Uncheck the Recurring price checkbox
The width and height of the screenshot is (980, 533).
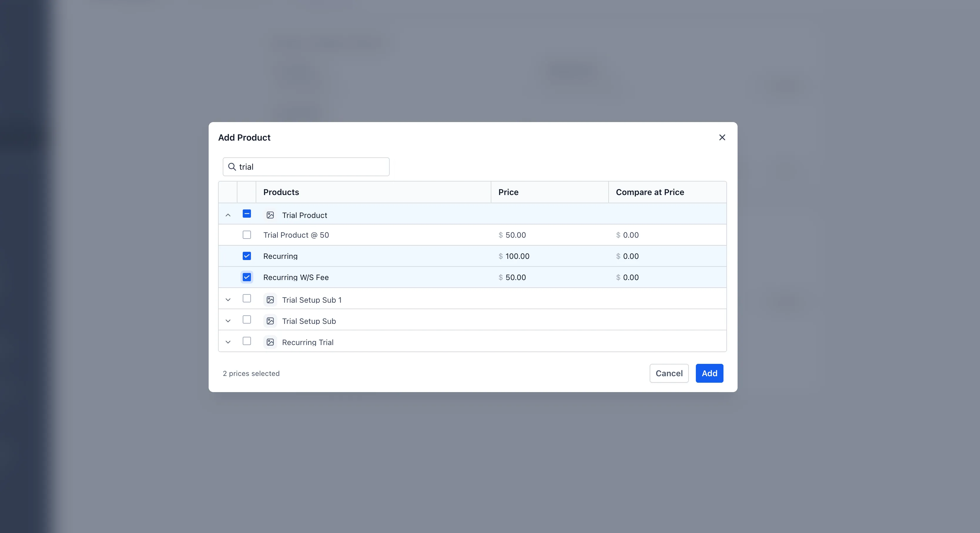pos(247,256)
